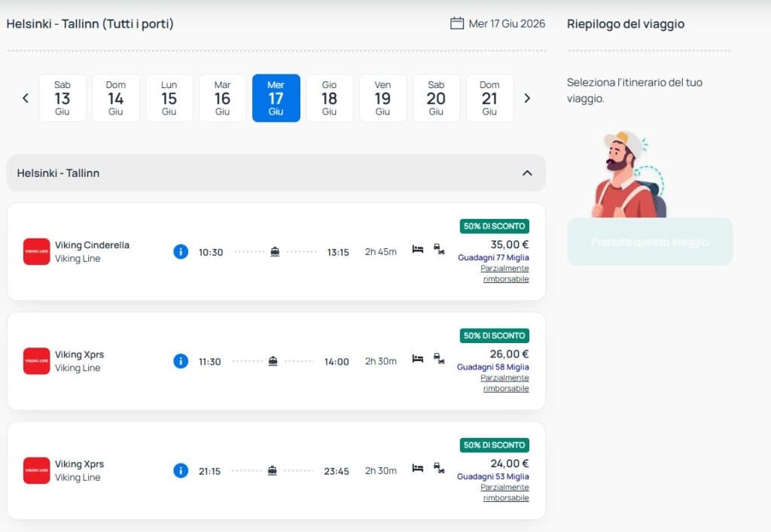This screenshot has height=532, width=771.
Task: Click Guadagni 58 Miglia text
Action: point(492,367)
